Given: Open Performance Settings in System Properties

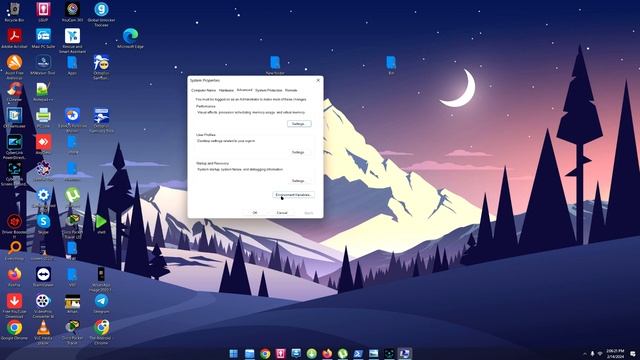Looking at the screenshot, I should (299, 124).
